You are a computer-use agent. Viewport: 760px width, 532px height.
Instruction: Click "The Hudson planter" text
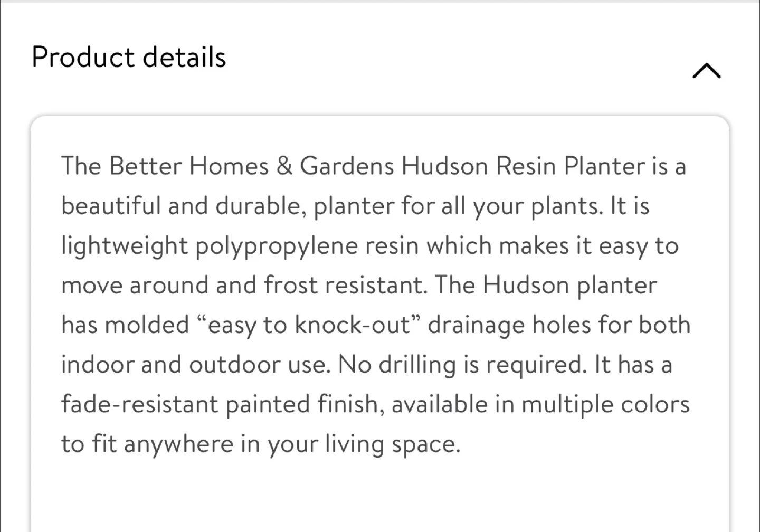(x=546, y=286)
